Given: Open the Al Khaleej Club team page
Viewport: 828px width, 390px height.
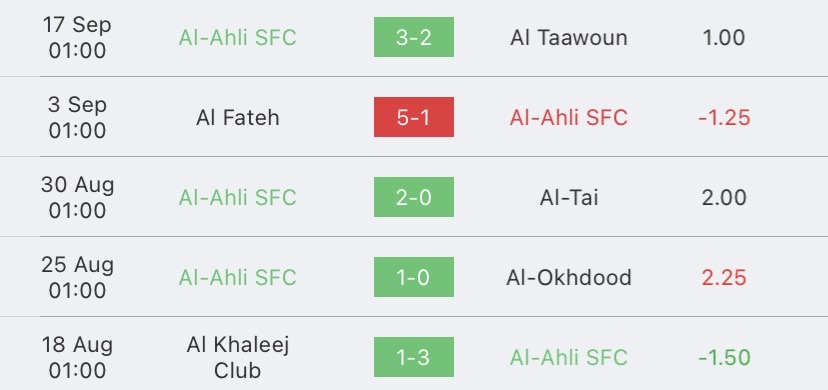Looking at the screenshot, I should tap(238, 357).
